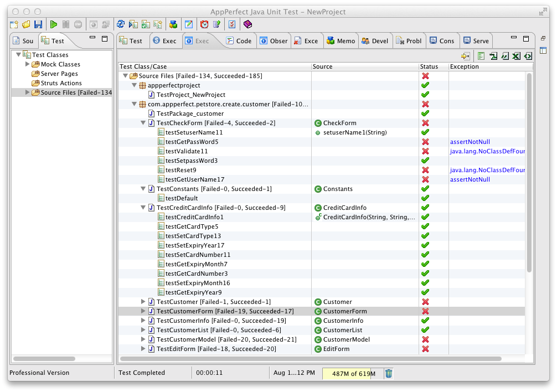This screenshot has width=557, height=392.
Task: Switch to the Memo tab
Action: tap(341, 41)
